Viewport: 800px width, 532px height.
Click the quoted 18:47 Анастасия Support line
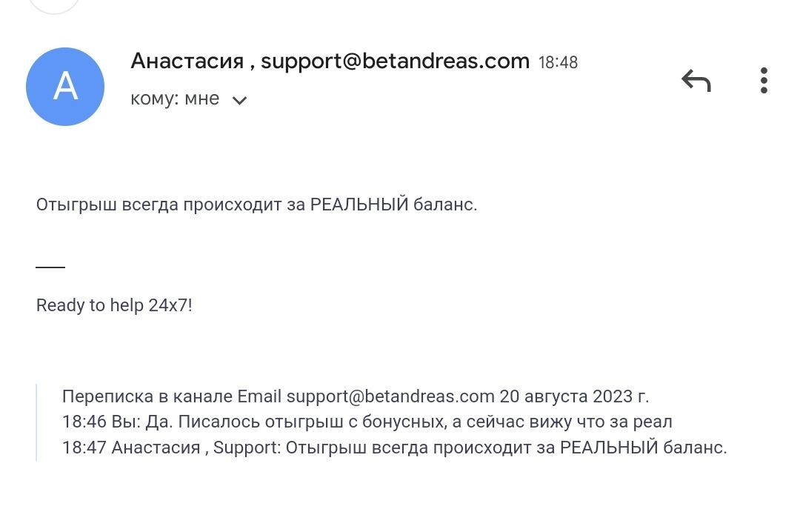[394, 448]
